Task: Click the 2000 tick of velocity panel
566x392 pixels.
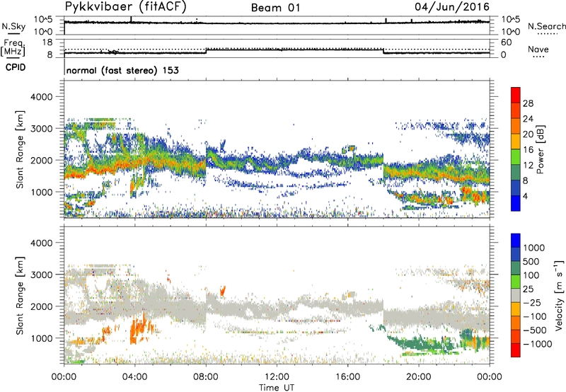Action: point(41,306)
